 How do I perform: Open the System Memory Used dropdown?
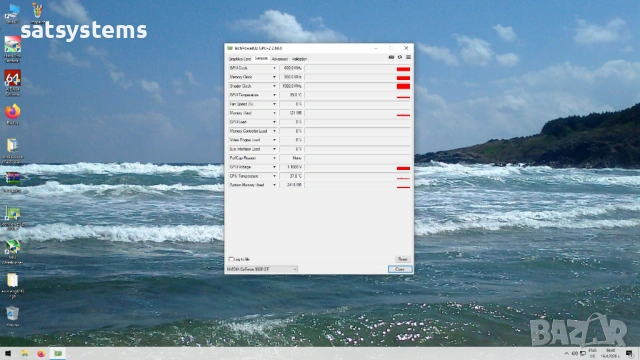[x=274, y=185]
